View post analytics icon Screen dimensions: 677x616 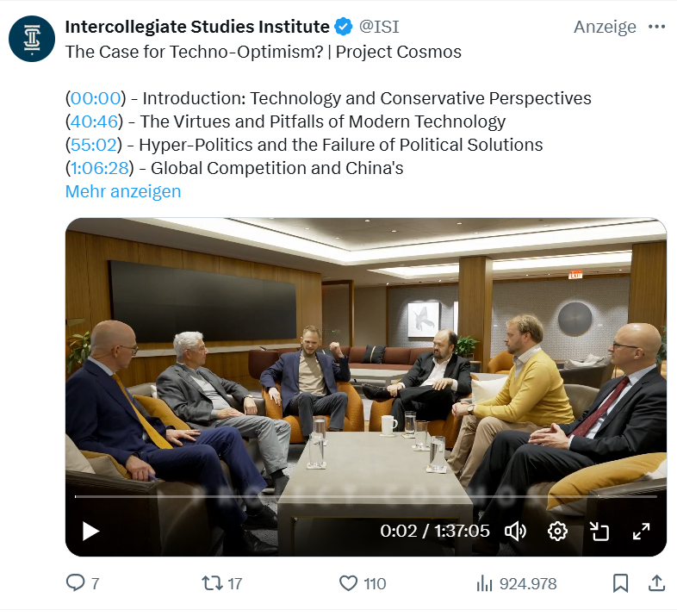pyautogui.click(x=485, y=583)
